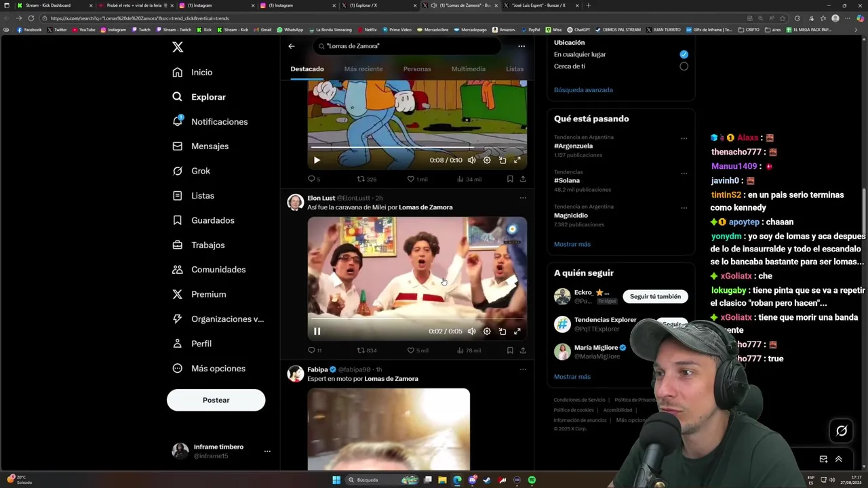Image resolution: width=868 pixels, height=488 pixels.
Task: Toggle picture-in-picture on Elon Lust video
Action: coord(502,331)
